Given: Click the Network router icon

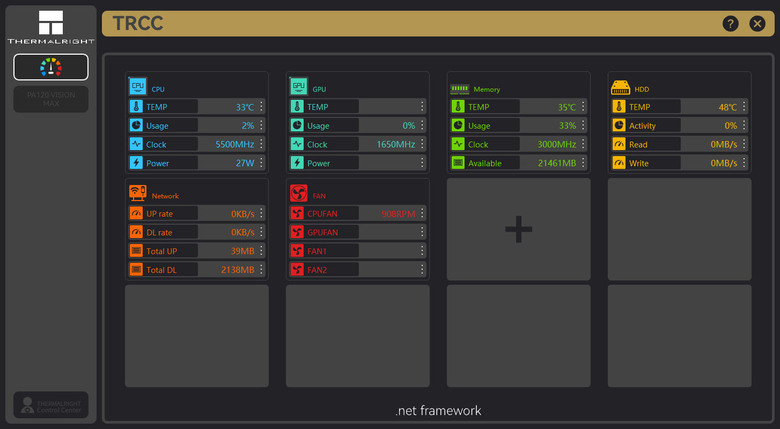Looking at the screenshot, I should click(x=138, y=193).
